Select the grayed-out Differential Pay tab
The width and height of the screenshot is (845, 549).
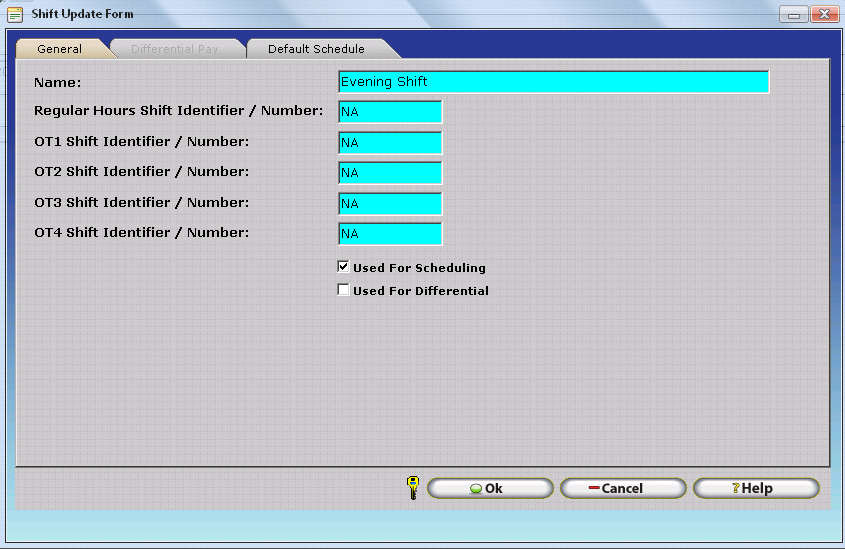tap(175, 49)
